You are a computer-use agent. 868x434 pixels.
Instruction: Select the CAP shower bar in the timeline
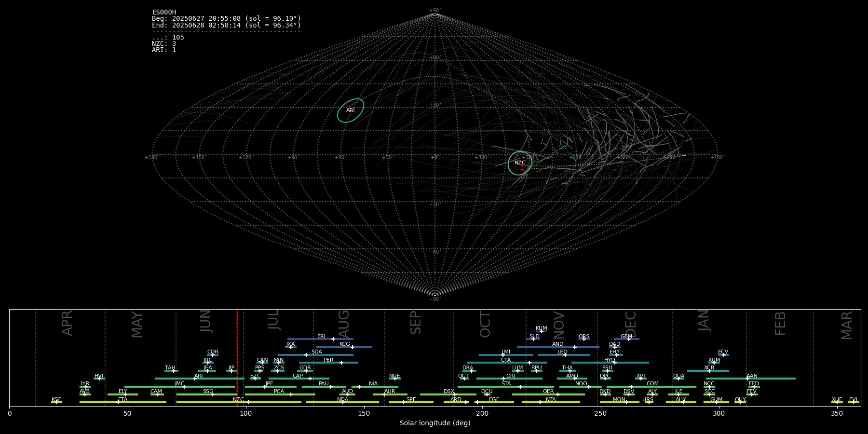[x=299, y=379]
